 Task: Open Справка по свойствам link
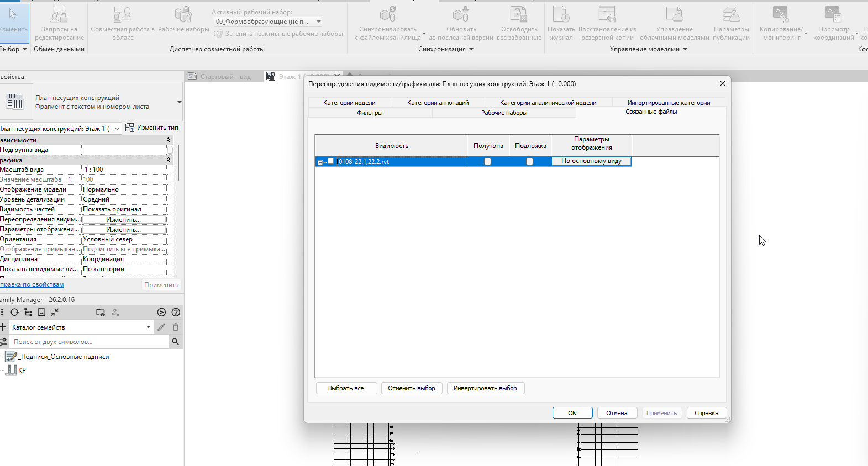click(32, 285)
